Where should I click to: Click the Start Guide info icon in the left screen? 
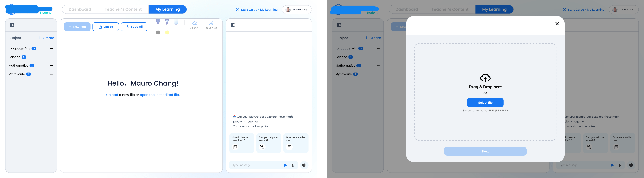click(237, 10)
